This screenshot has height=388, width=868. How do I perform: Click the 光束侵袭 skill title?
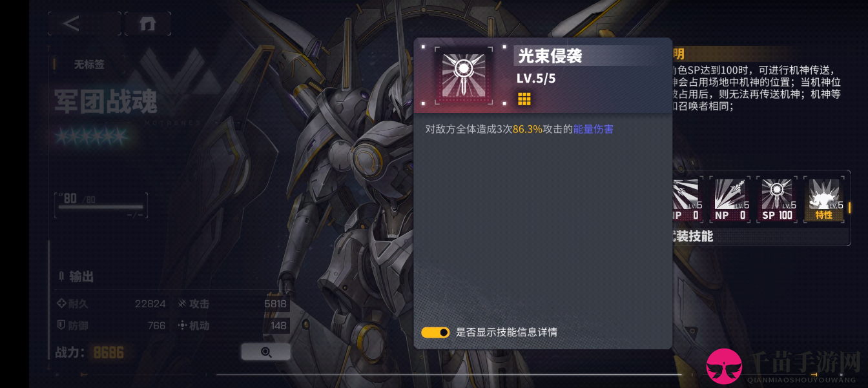tap(550, 56)
